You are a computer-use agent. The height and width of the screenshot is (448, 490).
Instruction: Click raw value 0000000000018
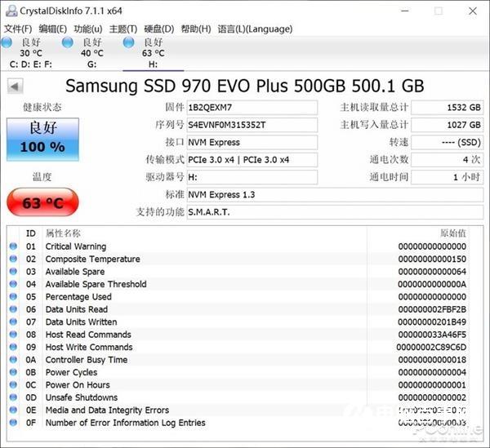click(x=432, y=359)
